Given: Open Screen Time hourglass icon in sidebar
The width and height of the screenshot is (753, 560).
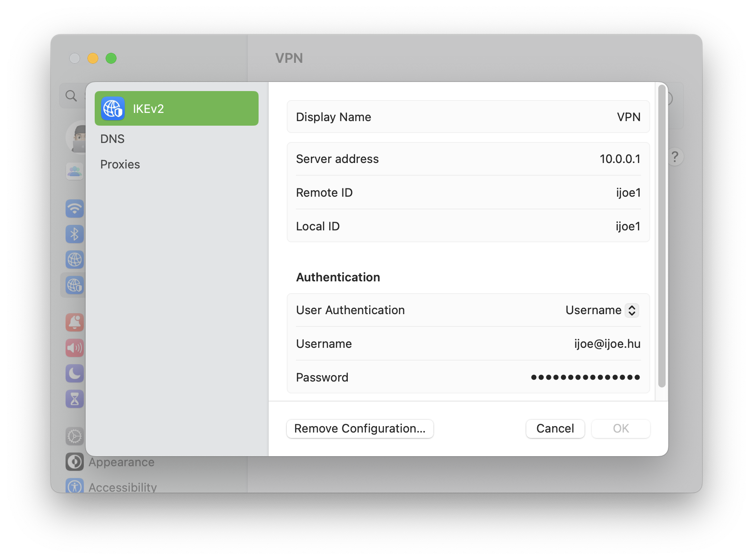Looking at the screenshot, I should click(x=75, y=399).
